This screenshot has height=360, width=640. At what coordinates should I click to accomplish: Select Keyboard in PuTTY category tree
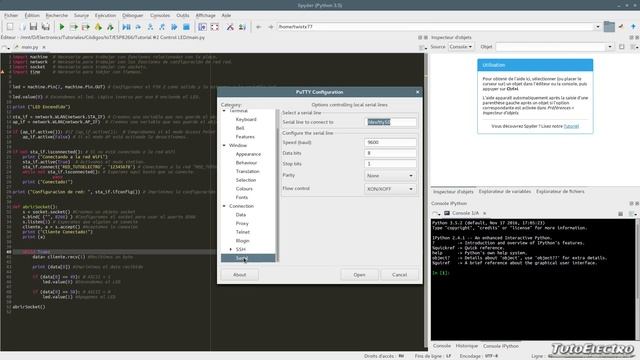[x=246, y=120]
